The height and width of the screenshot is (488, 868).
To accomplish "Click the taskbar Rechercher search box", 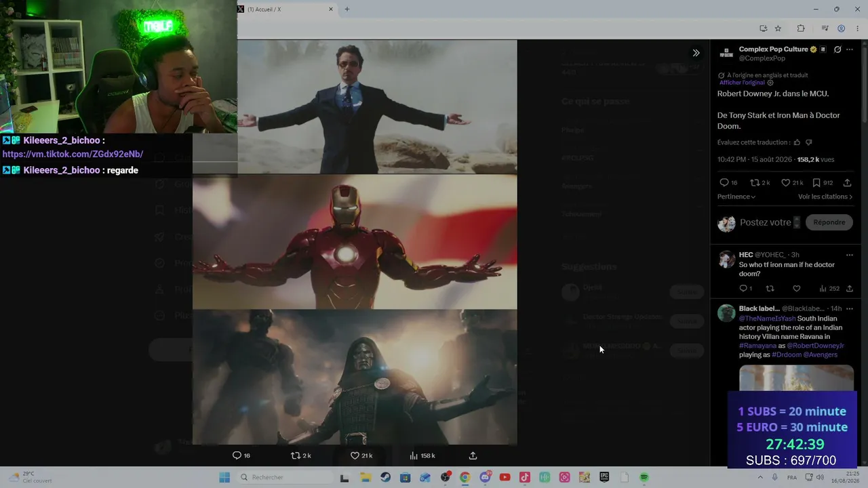I will (285, 477).
